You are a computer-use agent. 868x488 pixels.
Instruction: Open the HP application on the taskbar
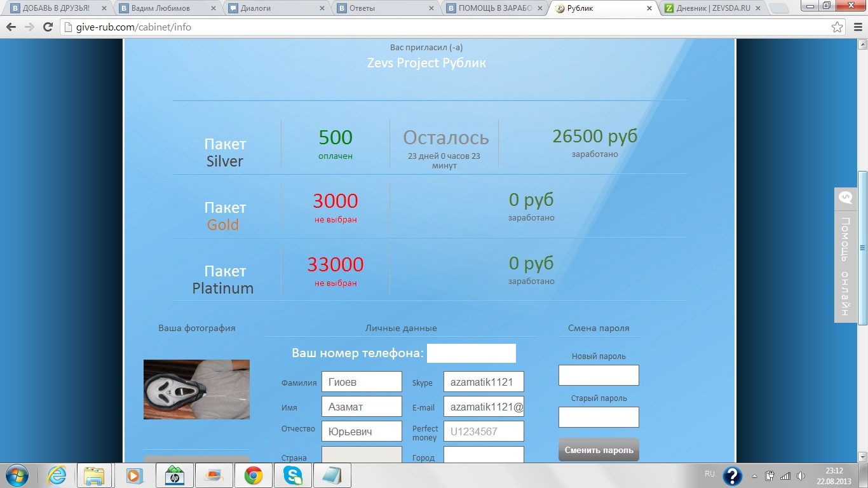tap(173, 475)
